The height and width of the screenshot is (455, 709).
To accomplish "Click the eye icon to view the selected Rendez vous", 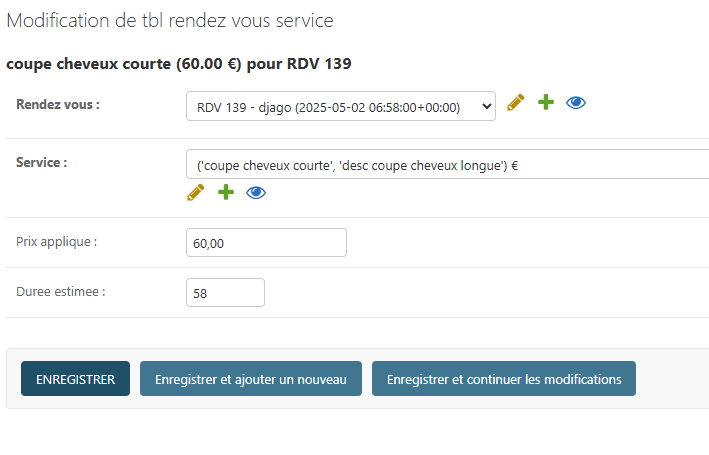I will [x=576, y=103].
